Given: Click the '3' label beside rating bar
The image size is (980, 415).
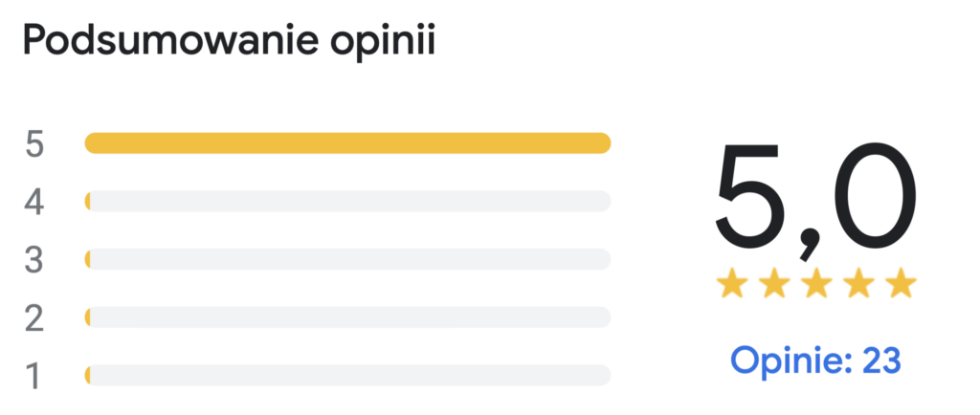Looking at the screenshot, I should coord(34,260).
